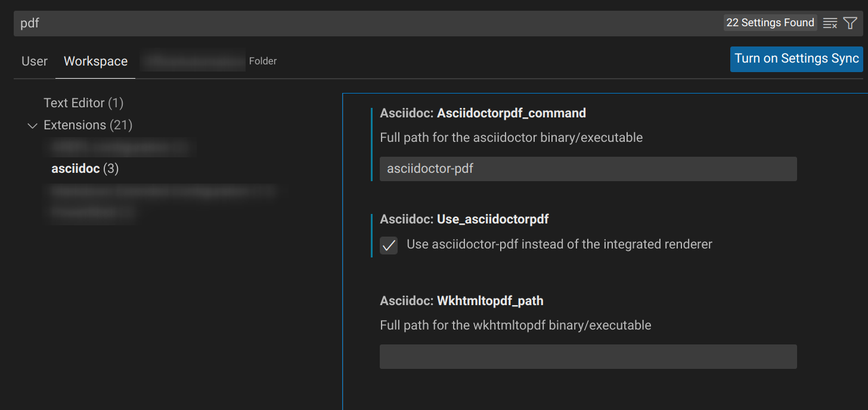Collapse the Extensions section in the tree

coord(32,125)
